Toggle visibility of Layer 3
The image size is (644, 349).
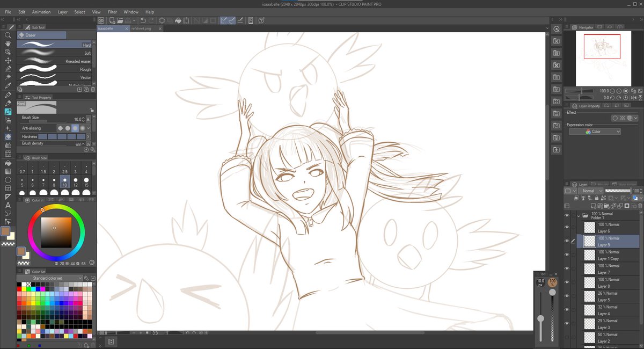[x=567, y=324]
